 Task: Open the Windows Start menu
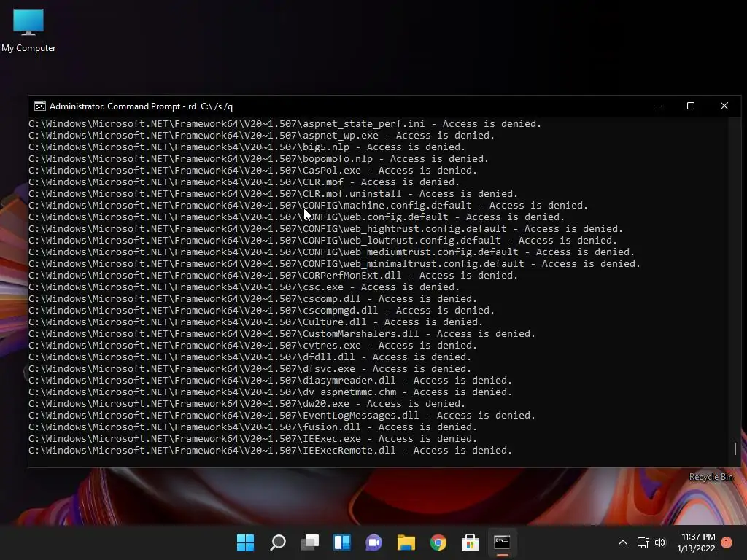coord(245,542)
